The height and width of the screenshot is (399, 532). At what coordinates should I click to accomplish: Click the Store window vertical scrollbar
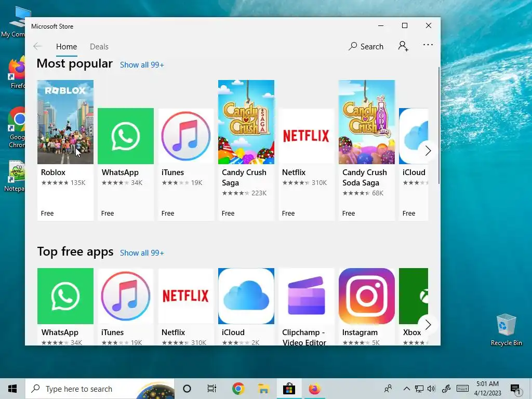point(438,126)
